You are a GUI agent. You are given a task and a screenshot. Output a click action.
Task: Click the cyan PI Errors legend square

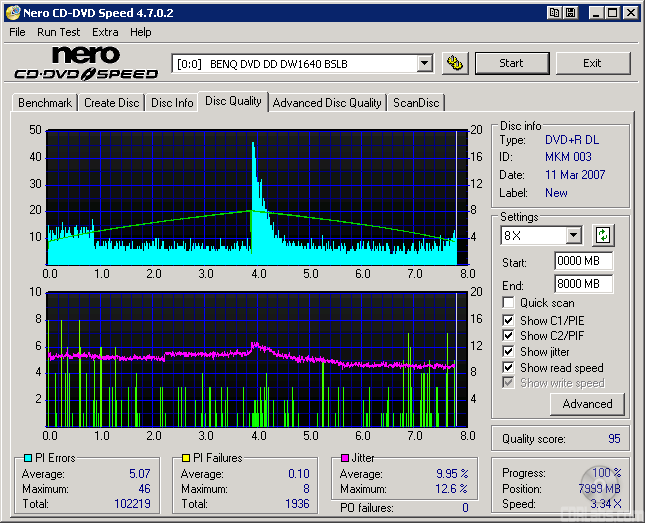(x=27, y=459)
